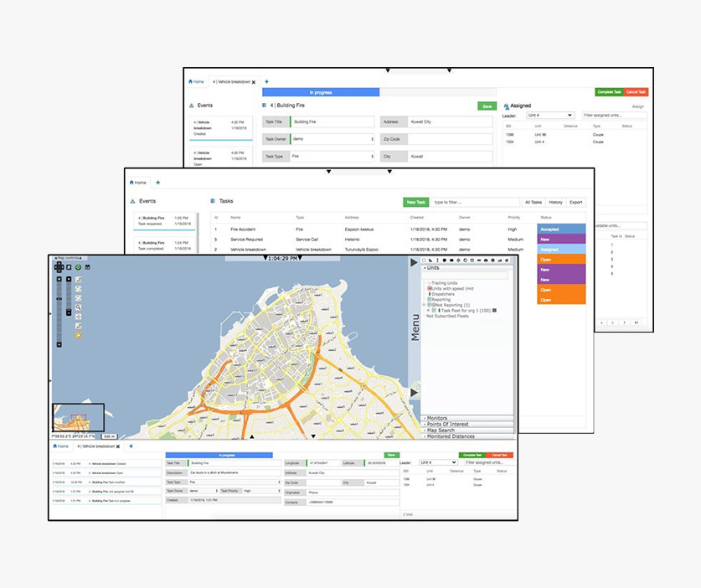Image resolution: width=701 pixels, height=588 pixels.
Task: Open the Events panel via its icon
Action: tap(190, 106)
